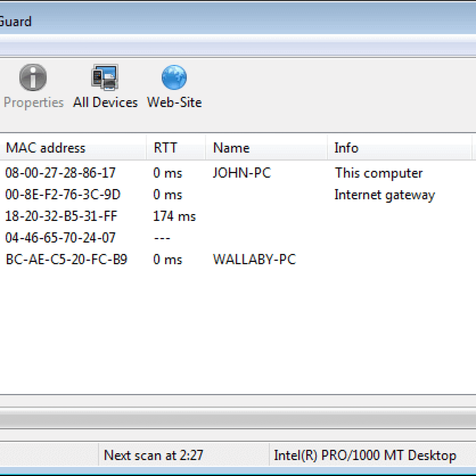Click Next scan status bar panel
Viewport: 476px width, 476px height.
point(153,455)
